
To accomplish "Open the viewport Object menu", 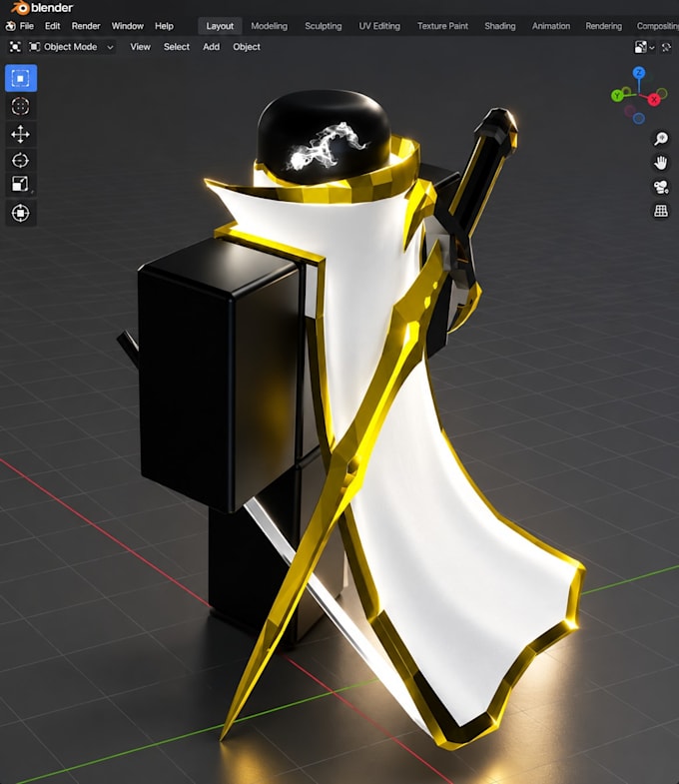I will coord(247,47).
